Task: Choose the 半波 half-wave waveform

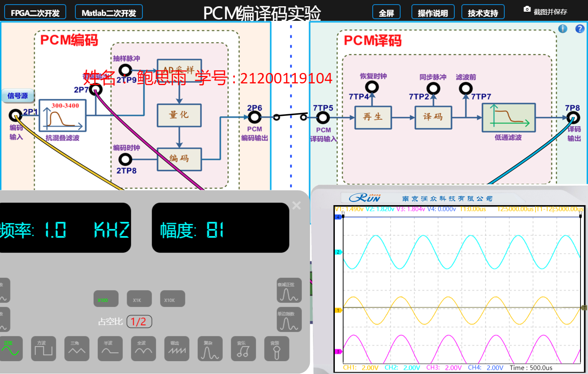Action: [x=110, y=349]
